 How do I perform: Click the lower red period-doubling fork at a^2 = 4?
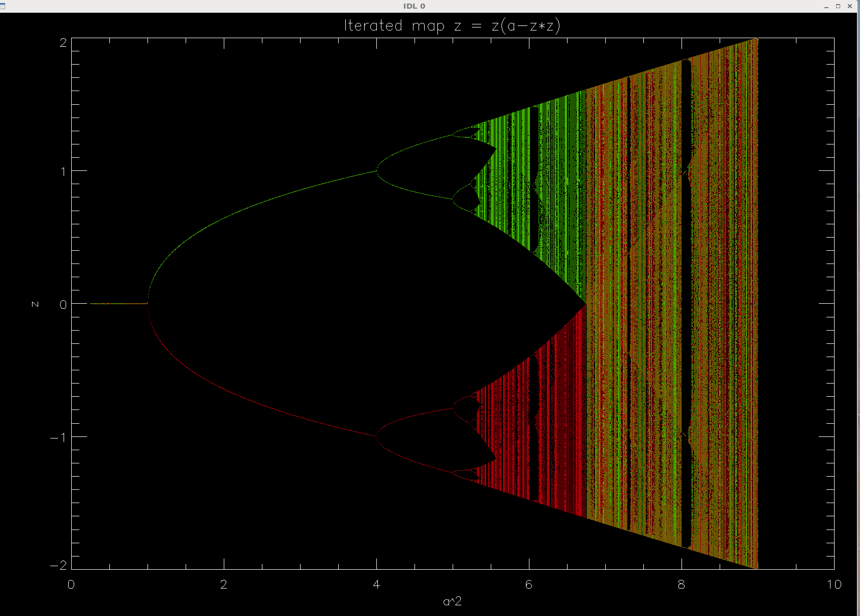coord(377,436)
